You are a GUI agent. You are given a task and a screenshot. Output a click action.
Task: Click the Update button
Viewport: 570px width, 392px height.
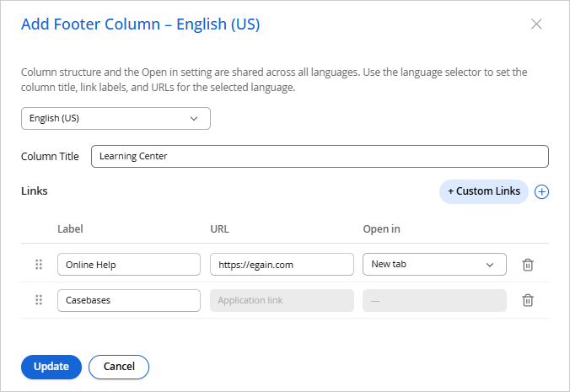tap(51, 367)
